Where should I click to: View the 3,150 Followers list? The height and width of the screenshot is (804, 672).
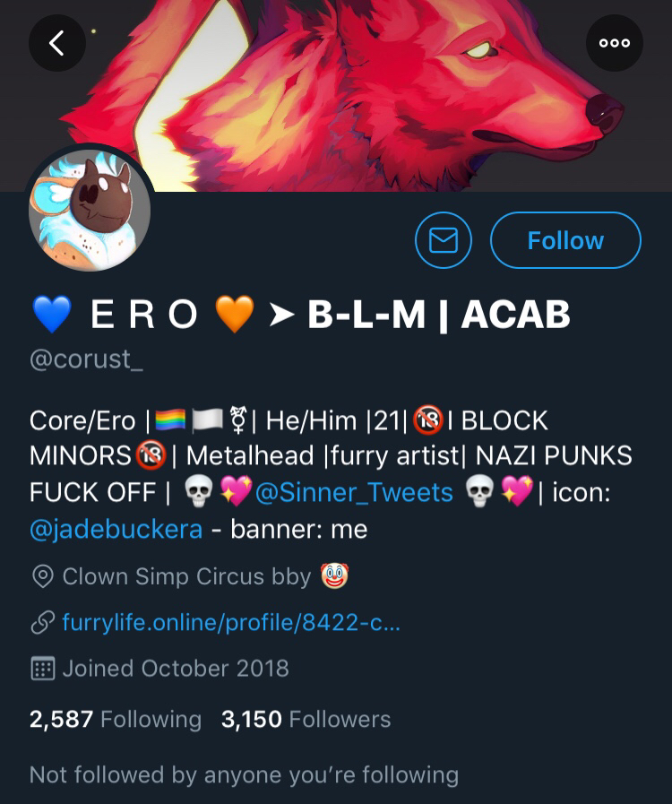[306, 719]
